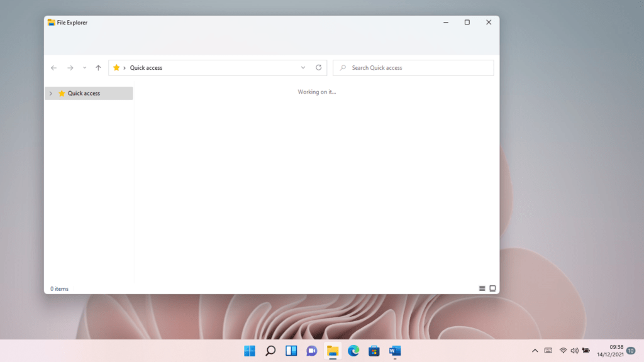Open Microsoft Edge from the taskbar

(353, 351)
